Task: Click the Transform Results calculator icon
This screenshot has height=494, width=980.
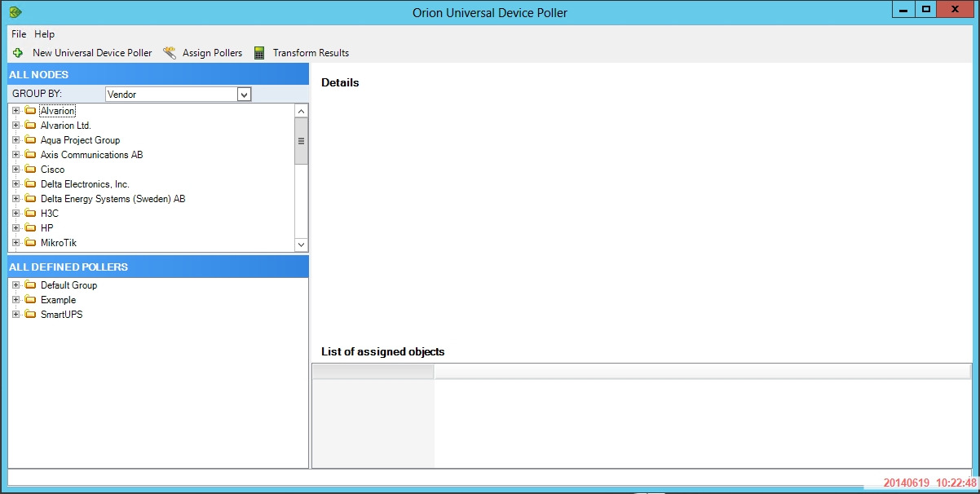Action: (259, 53)
